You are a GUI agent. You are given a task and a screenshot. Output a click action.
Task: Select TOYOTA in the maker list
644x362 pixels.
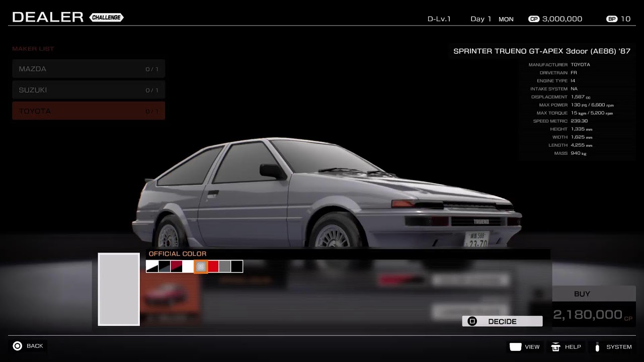[89, 111]
